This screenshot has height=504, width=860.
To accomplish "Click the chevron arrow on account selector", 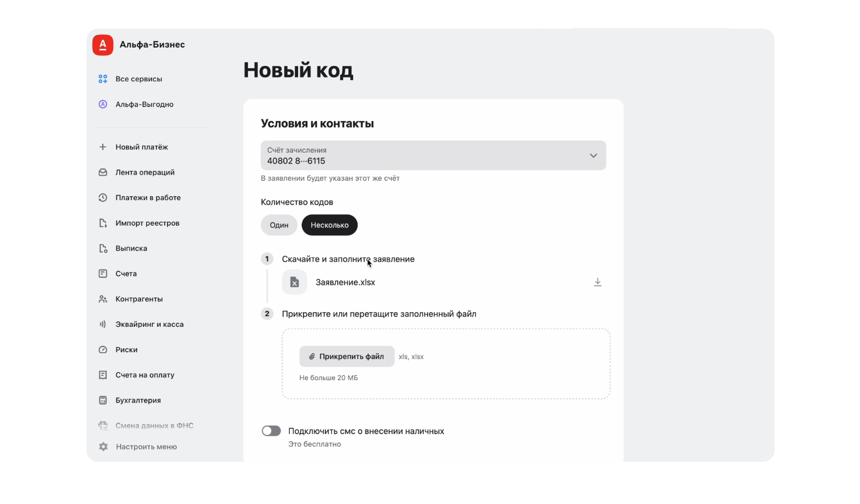I will pos(593,156).
